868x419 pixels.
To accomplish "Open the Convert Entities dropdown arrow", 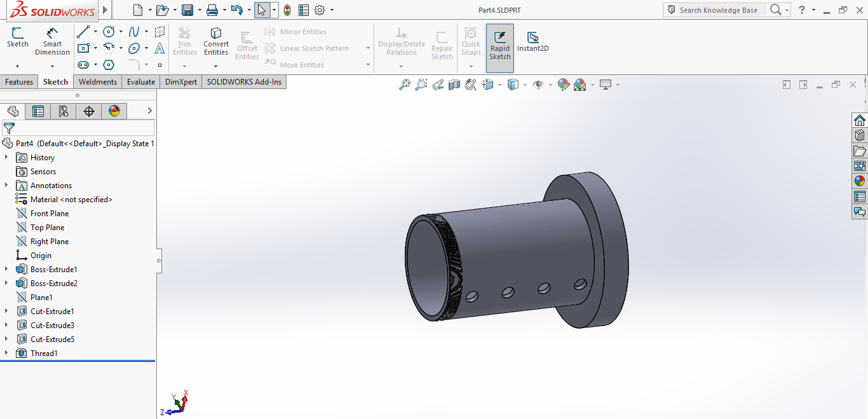I will tap(216, 65).
